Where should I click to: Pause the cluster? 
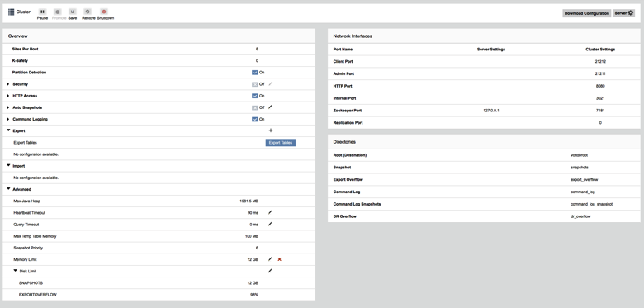pos(42,12)
